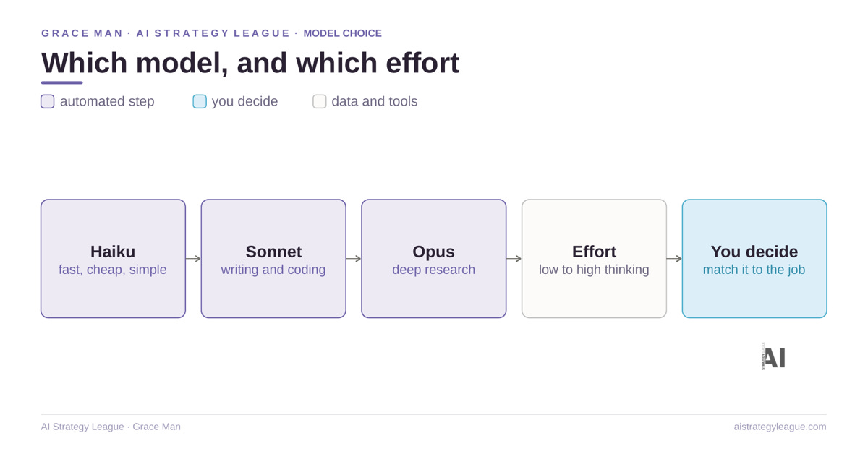
Task: Click the blue you decide legend swatch
Action: click(200, 101)
